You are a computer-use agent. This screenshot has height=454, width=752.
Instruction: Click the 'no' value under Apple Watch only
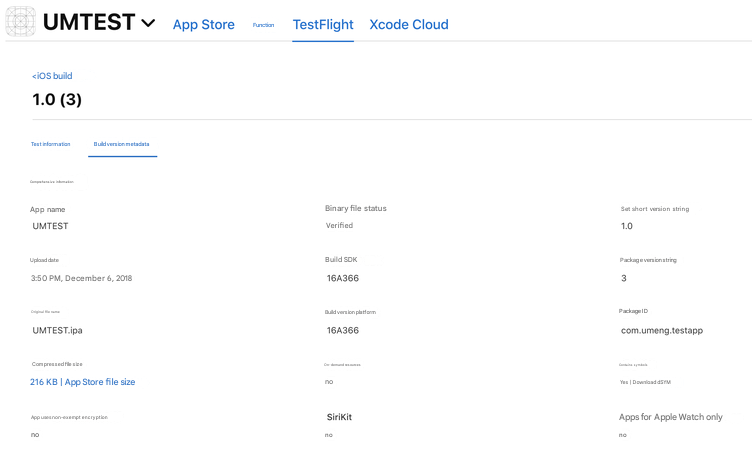click(623, 435)
